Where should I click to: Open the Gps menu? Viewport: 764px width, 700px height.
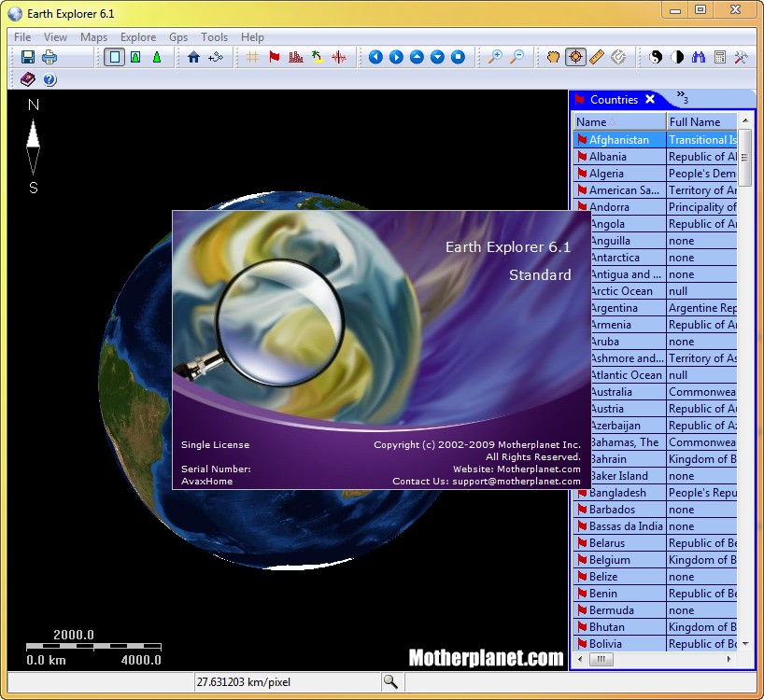(x=178, y=37)
